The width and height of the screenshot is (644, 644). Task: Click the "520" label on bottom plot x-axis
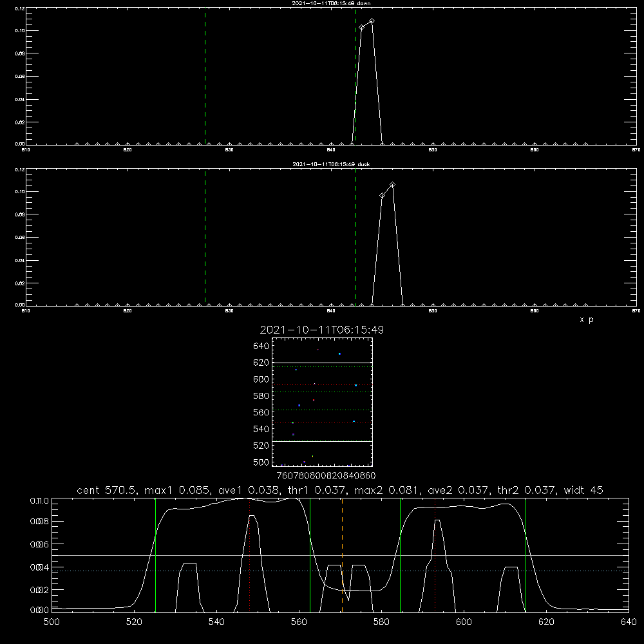134,622
